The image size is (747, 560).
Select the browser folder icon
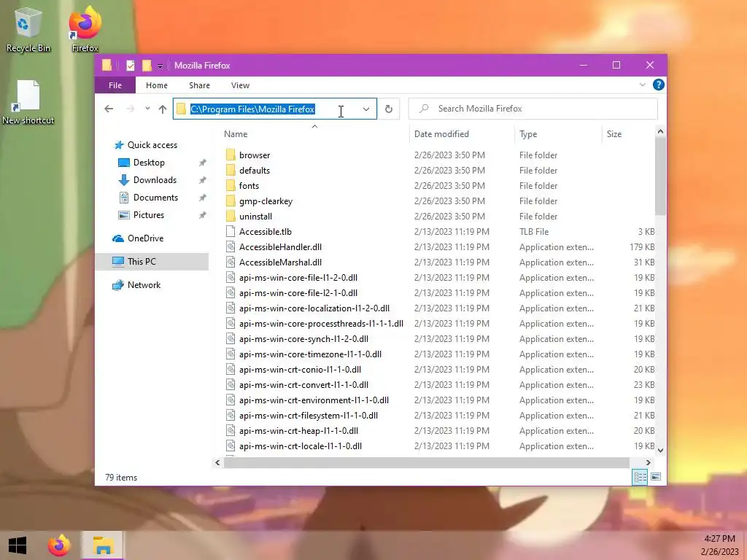(231, 155)
